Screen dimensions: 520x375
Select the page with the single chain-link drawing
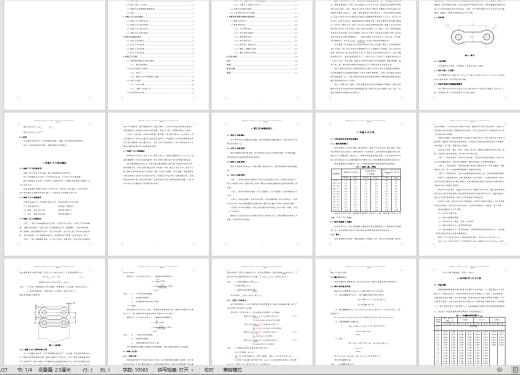469,55
